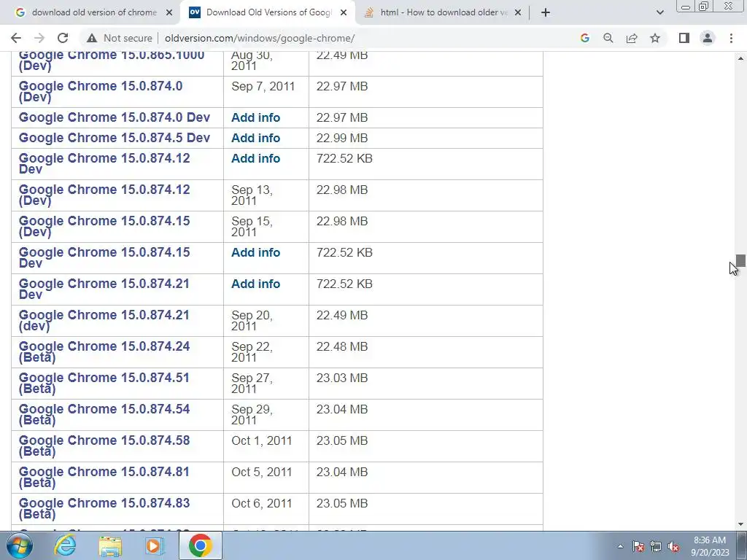This screenshot has width=747, height=560.
Task: Show hidden system tray icons
Action: coord(620,547)
